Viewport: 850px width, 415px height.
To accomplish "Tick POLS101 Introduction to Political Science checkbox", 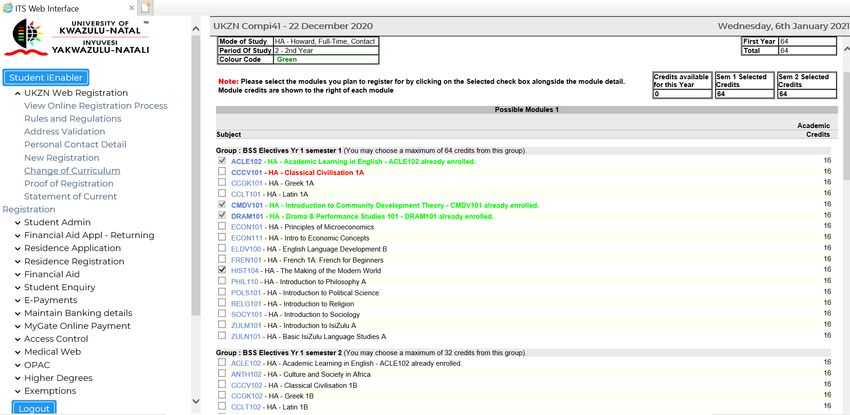I will tap(222, 292).
